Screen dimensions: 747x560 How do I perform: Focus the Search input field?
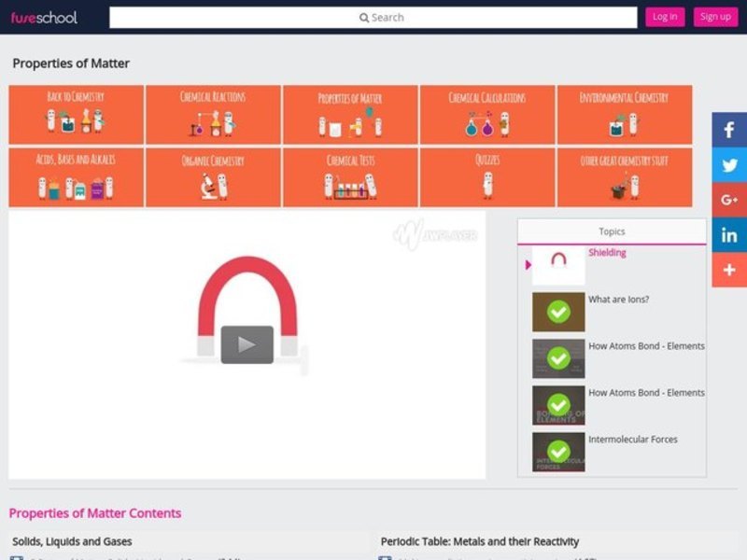pos(373,18)
